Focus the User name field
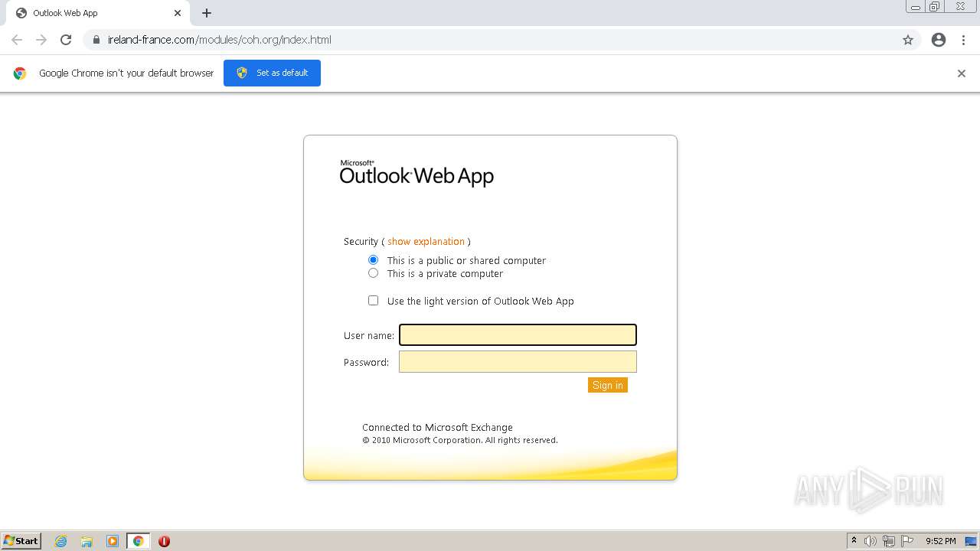This screenshot has width=980, height=551. (x=518, y=335)
